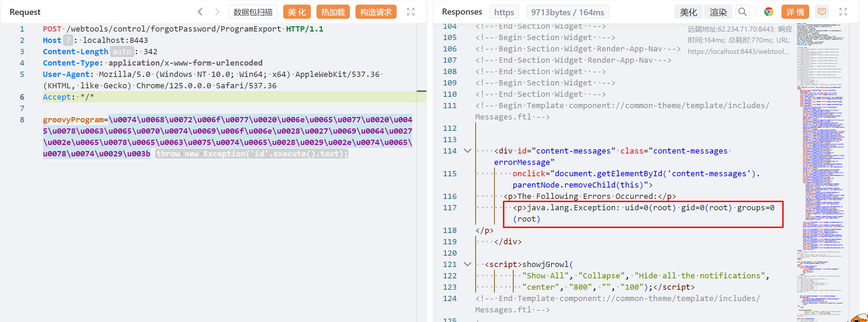Viewport: 868px width, 322px height.
Task: Collapse the div block at line 114
Action: [467, 151]
